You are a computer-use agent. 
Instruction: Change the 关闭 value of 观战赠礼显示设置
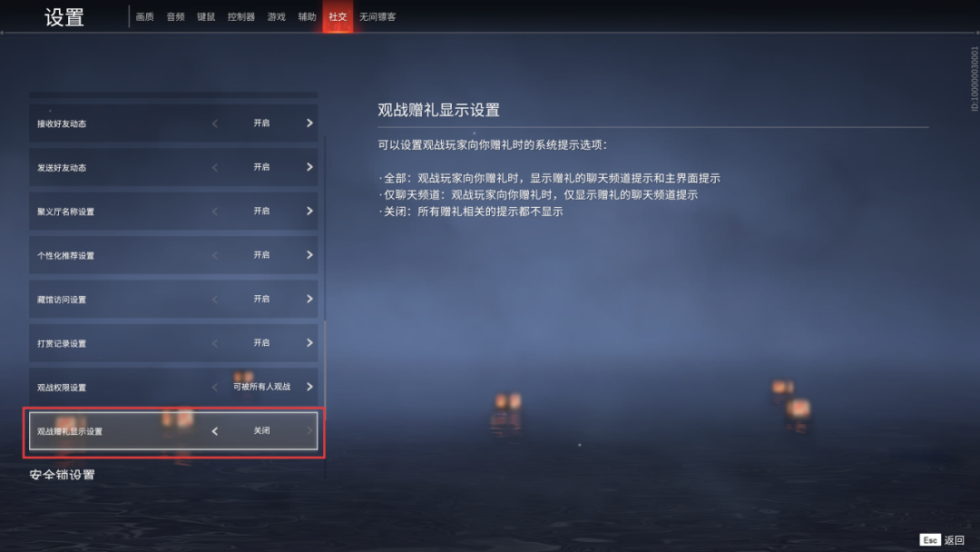pyautogui.click(x=262, y=430)
